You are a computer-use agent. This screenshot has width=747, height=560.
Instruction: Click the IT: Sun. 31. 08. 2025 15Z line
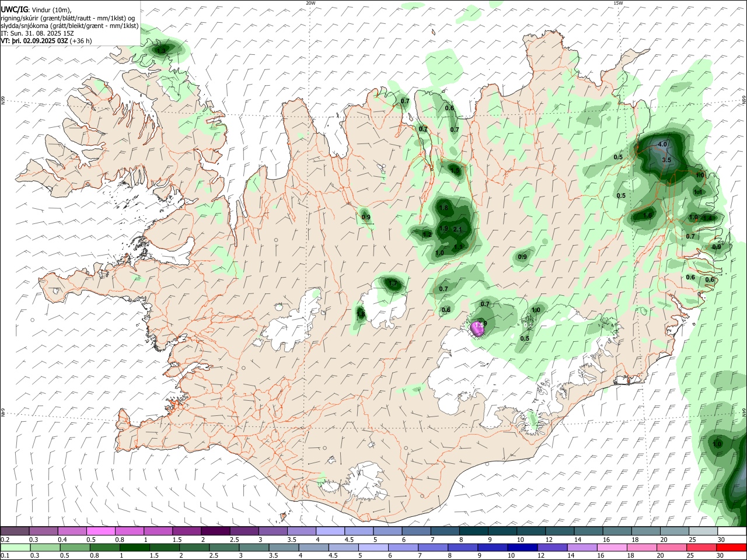(37, 33)
